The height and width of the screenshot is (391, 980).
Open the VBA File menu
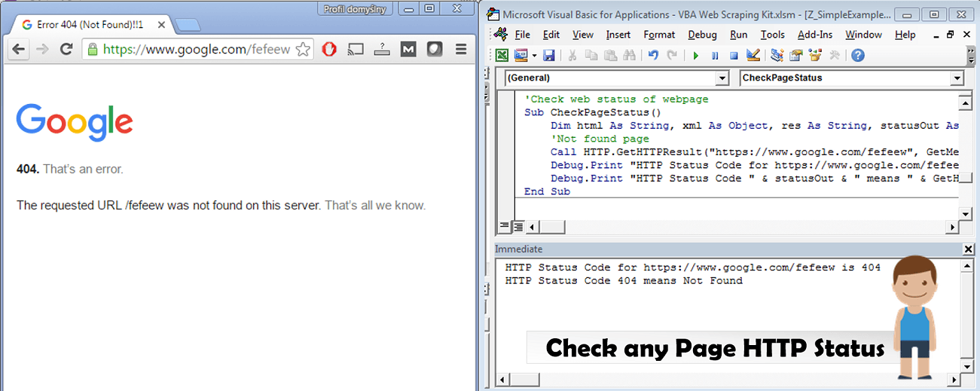click(x=523, y=35)
